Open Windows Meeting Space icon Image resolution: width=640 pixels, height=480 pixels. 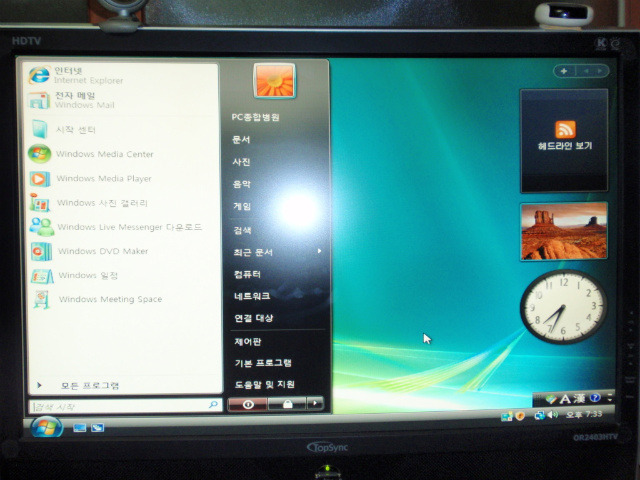[42, 299]
